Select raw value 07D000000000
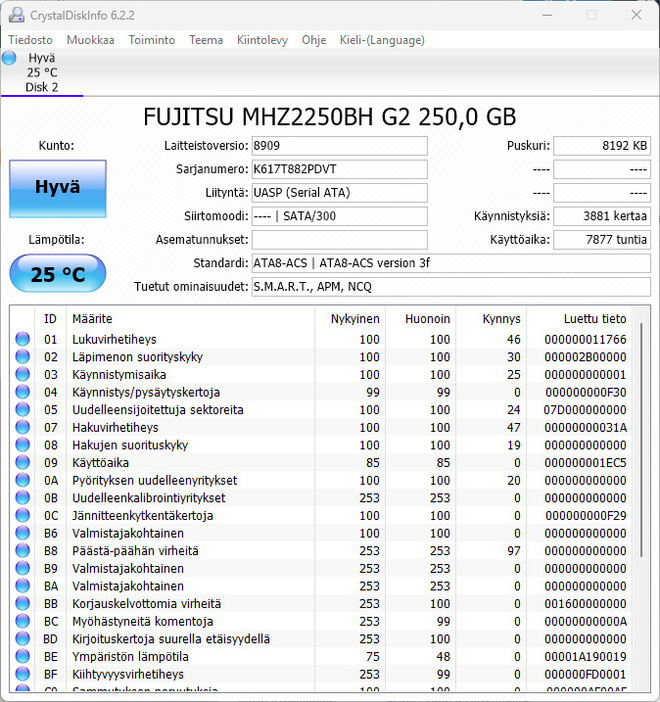The height and width of the screenshot is (702, 660). click(x=585, y=410)
